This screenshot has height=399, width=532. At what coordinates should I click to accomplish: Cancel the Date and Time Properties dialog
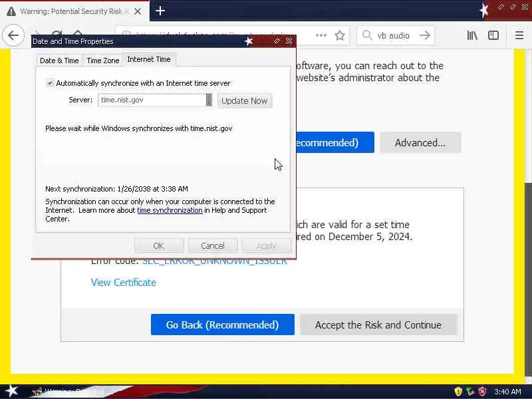pyautogui.click(x=212, y=245)
